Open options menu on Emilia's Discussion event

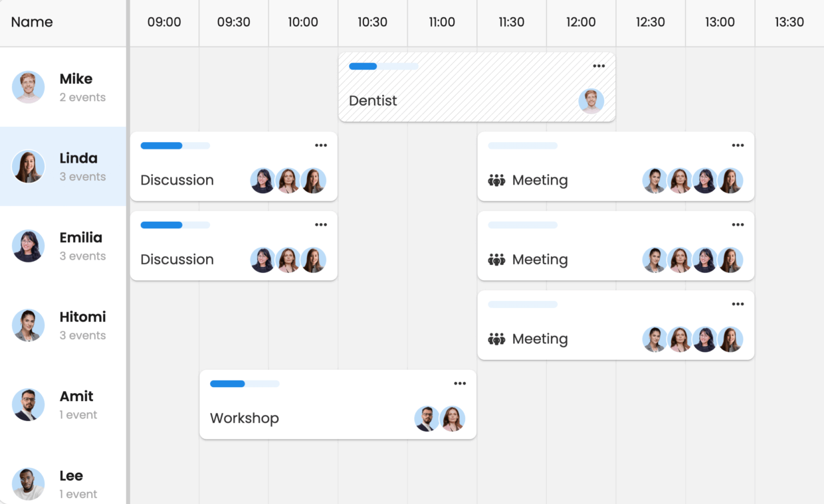coord(321,224)
